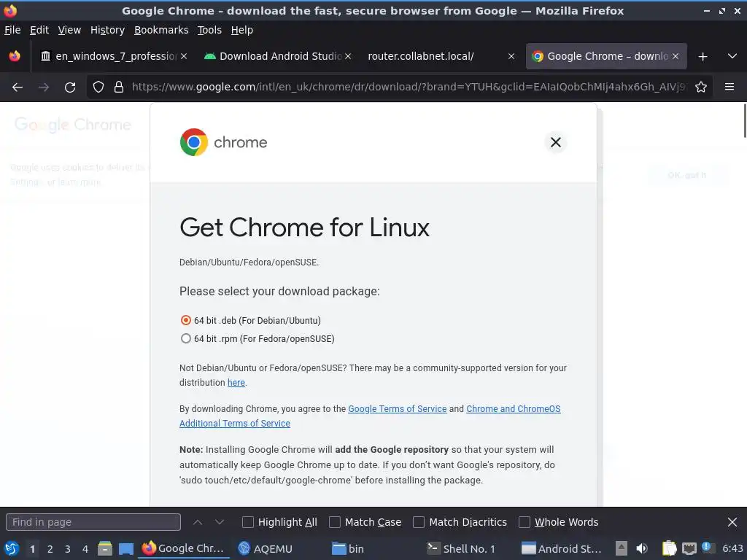Jump to next find match arrow
This screenshot has height=560, width=747.
[x=219, y=522]
